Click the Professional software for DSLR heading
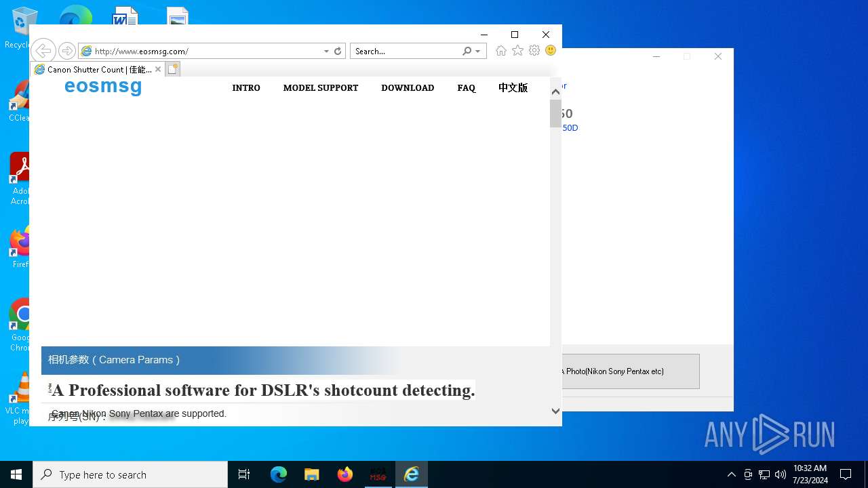The width and height of the screenshot is (868, 488). pyautogui.click(x=263, y=390)
